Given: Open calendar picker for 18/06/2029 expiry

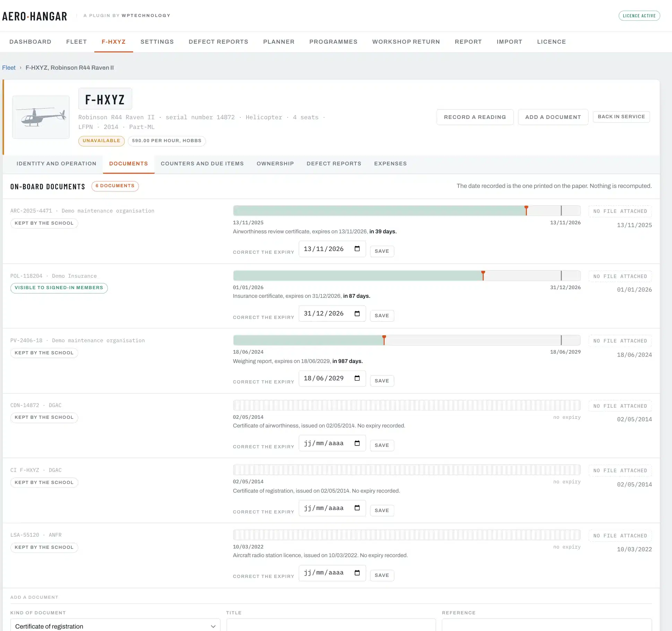Looking at the screenshot, I should point(357,378).
